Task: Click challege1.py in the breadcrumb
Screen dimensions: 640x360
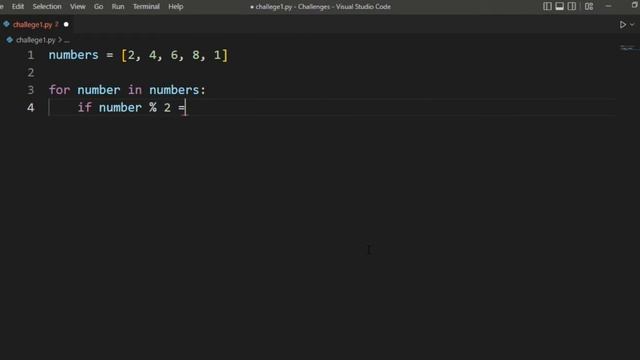Action: pos(36,40)
